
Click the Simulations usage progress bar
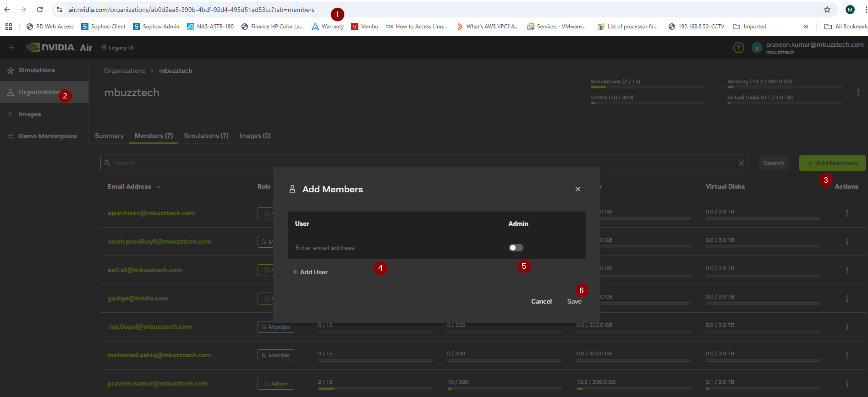pyautogui.click(x=647, y=87)
